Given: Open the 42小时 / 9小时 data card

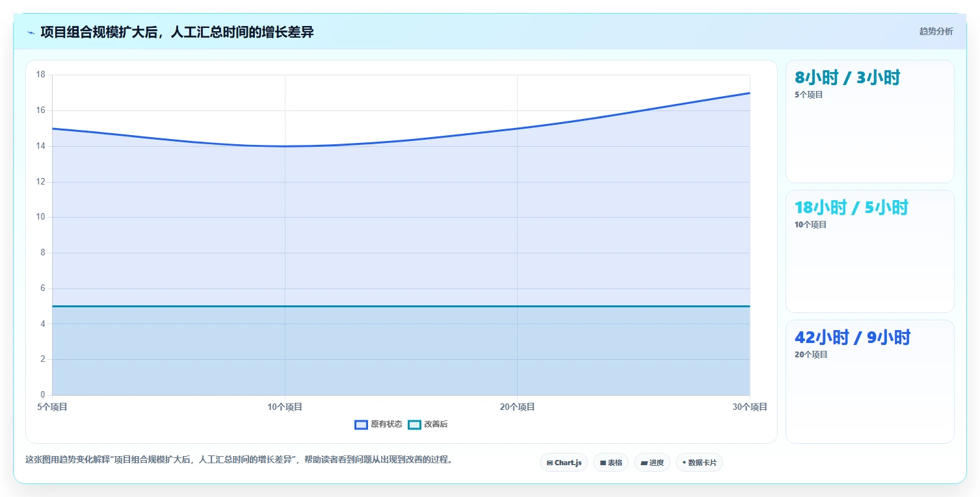Looking at the screenshot, I should coord(870,381).
